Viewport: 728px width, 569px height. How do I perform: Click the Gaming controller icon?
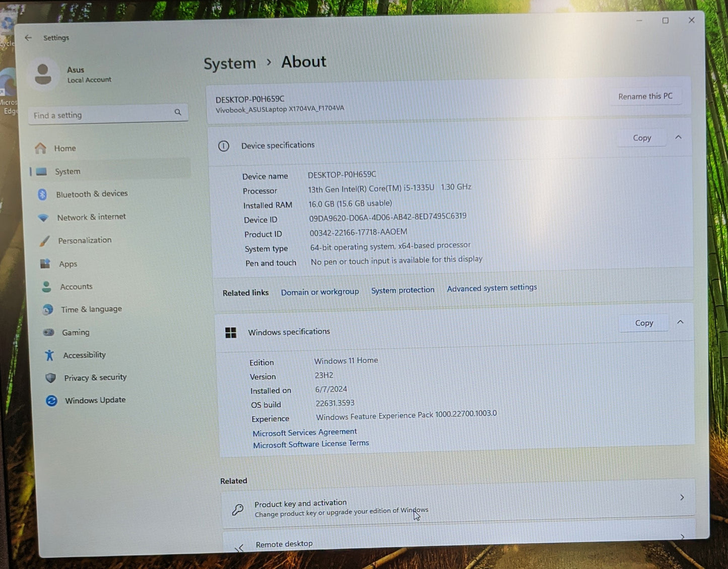48,332
